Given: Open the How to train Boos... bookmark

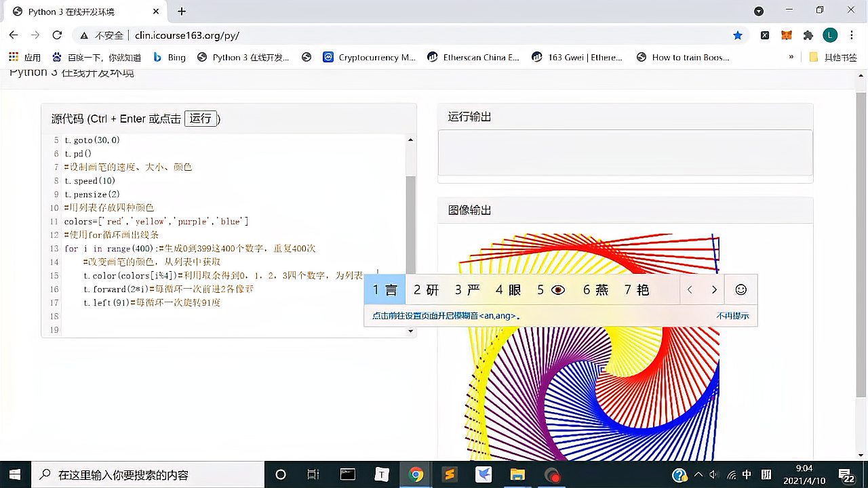Looking at the screenshot, I should [x=683, y=58].
